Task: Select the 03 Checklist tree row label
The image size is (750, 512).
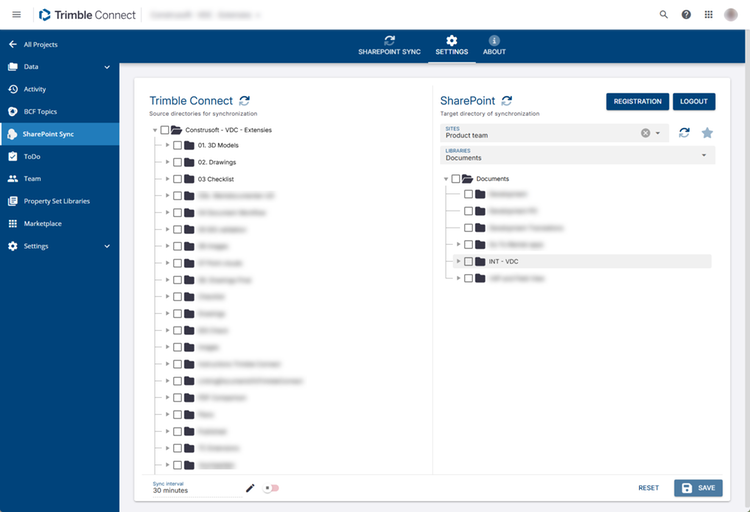Action: (x=216, y=179)
